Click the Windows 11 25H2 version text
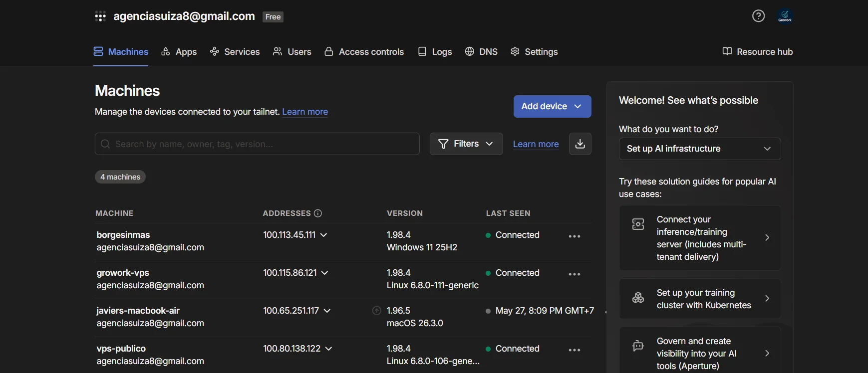The width and height of the screenshot is (868, 373). 422,247
